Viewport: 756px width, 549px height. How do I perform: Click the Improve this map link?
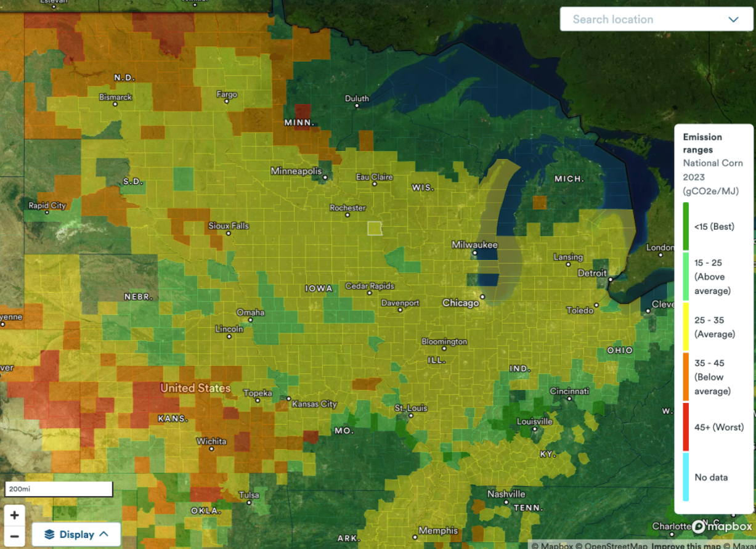(x=686, y=545)
